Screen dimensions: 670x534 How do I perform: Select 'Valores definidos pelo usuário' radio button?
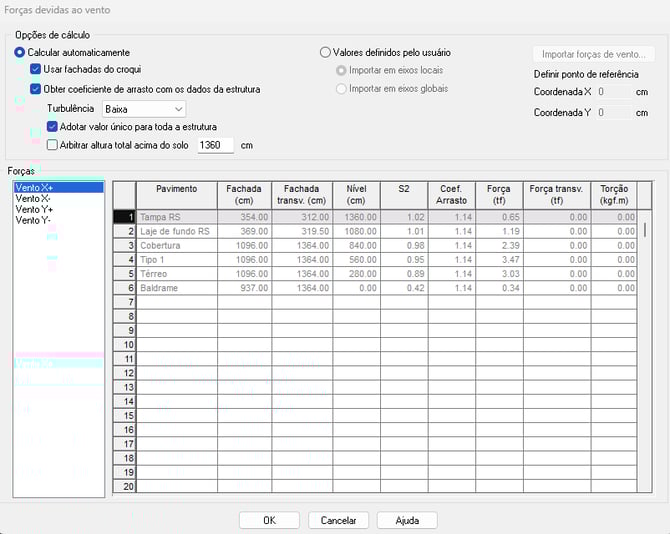[x=325, y=52]
